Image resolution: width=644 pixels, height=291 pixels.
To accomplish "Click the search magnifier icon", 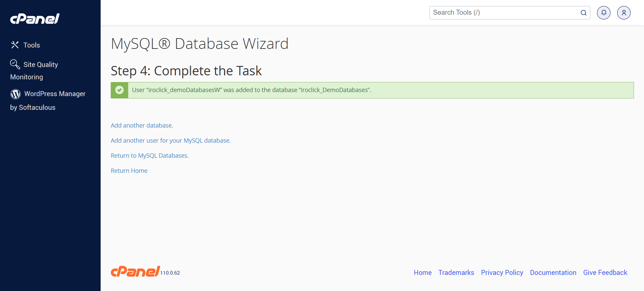I will (583, 13).
